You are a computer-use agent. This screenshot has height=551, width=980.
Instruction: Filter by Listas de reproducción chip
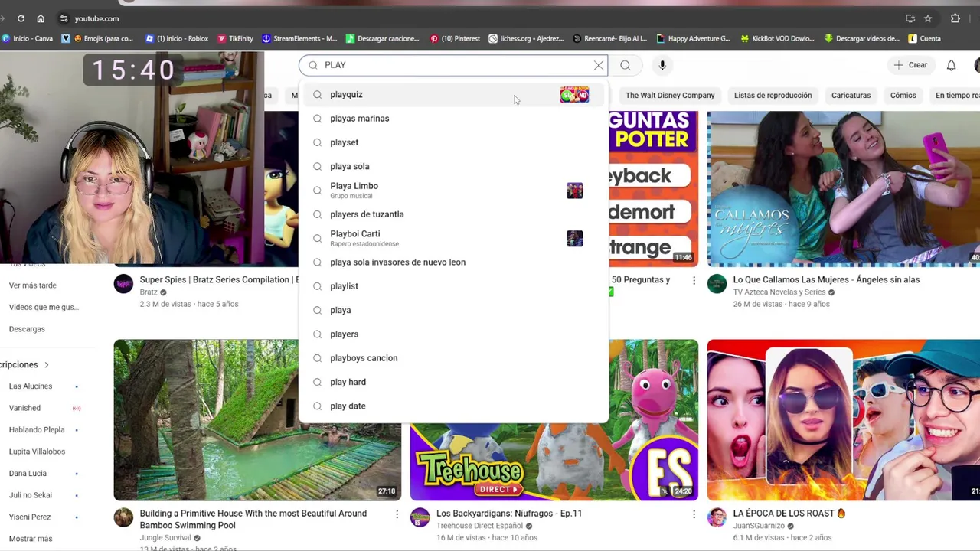tap(773, 96)
